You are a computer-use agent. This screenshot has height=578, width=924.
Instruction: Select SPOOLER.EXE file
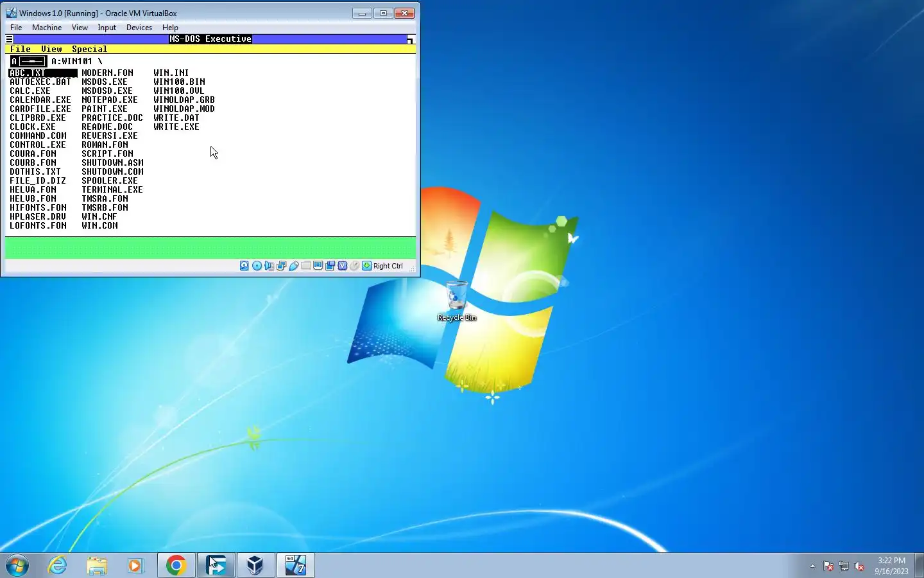click(110, 180)
